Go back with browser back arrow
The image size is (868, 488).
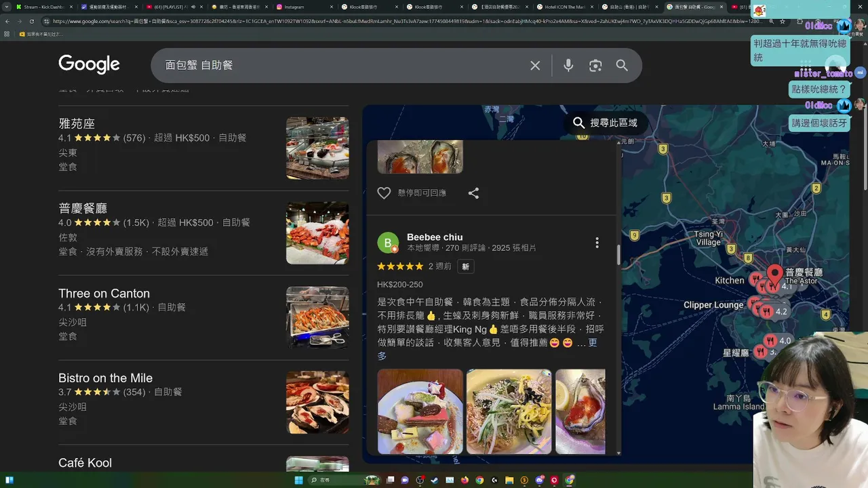click(x=7, y=21)
